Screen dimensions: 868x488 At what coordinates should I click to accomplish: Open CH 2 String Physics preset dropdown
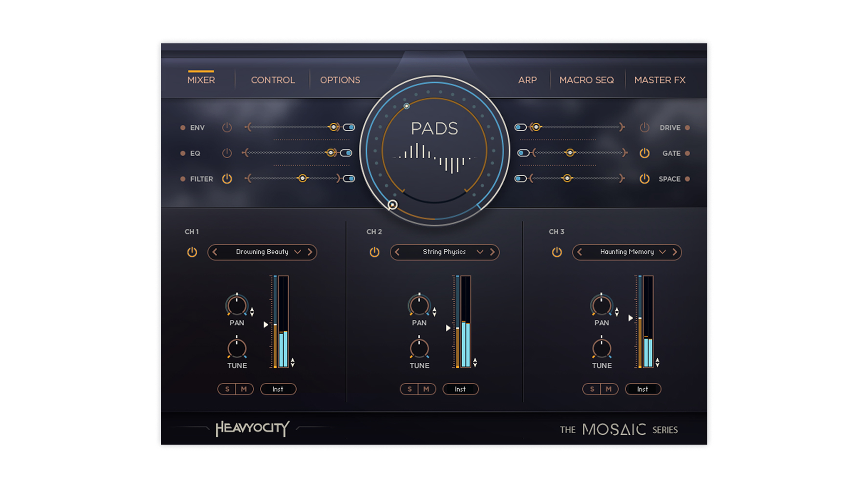tap(480, 252)
